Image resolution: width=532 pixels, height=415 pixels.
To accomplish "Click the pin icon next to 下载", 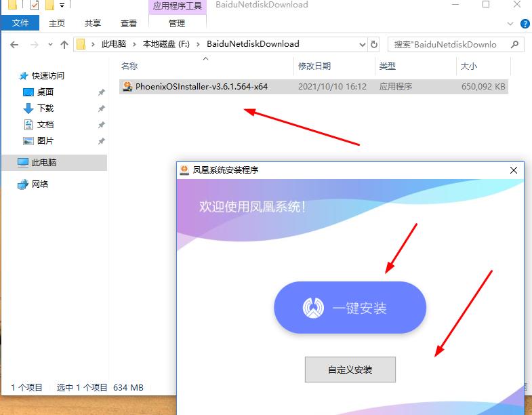I will point(101,108).
